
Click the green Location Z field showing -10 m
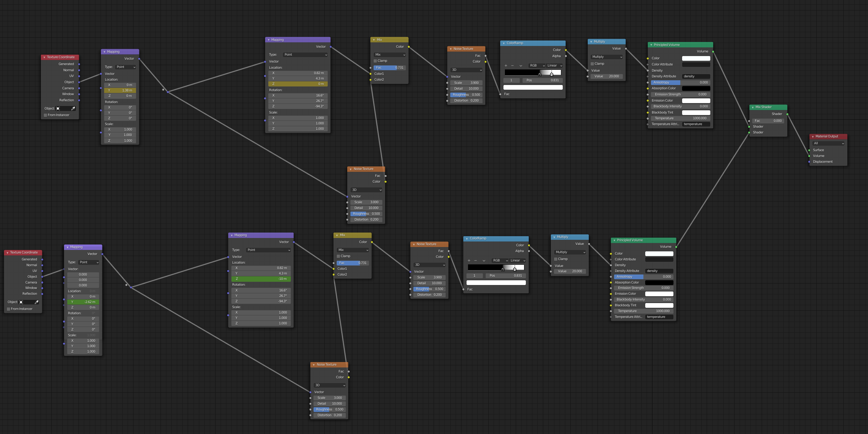click(261, 279)
